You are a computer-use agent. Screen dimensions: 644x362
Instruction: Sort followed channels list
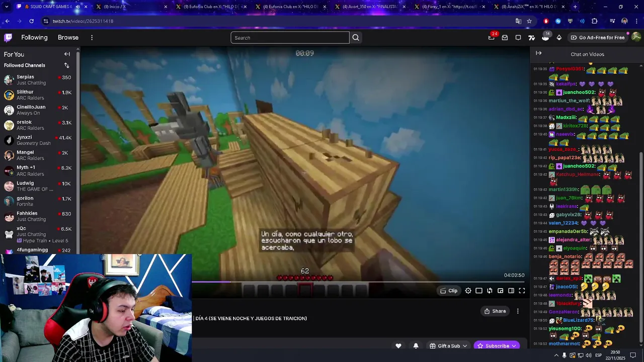(66, 65)
